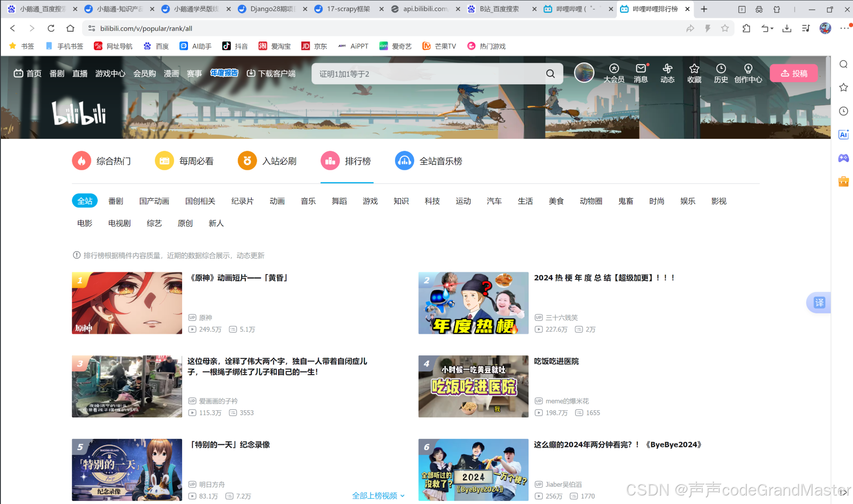
Task: Filter ranking by 音乐 category
Action: [308, 201]
